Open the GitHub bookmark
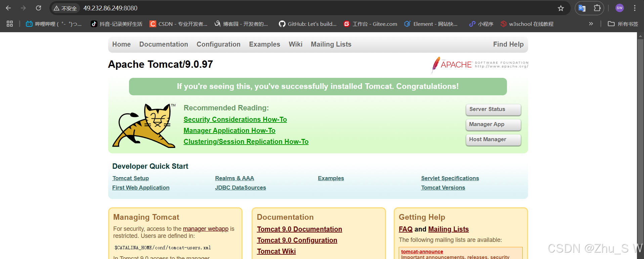 click(308, 24)
